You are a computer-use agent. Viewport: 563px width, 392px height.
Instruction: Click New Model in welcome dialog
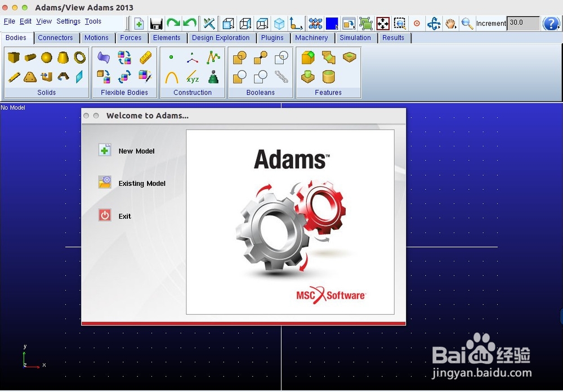pyautogui.click(x=126, y=151)
